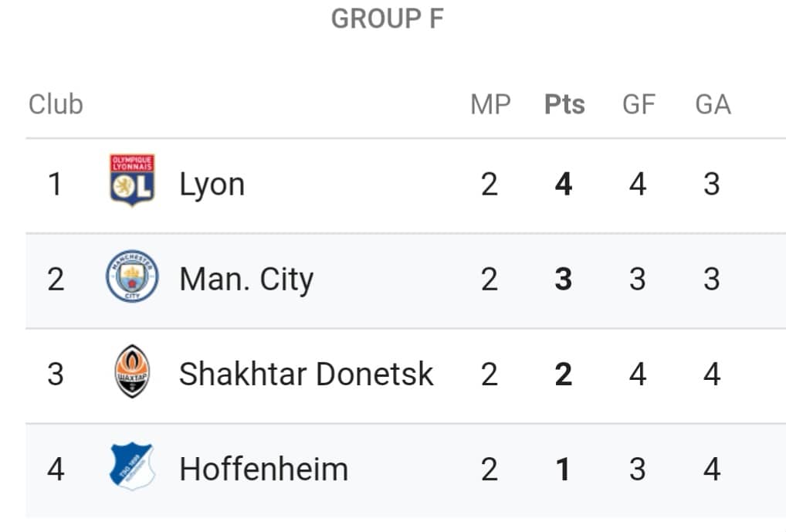
Task: Click Hoffenheim's points value of 1
Action: (564, 469)
